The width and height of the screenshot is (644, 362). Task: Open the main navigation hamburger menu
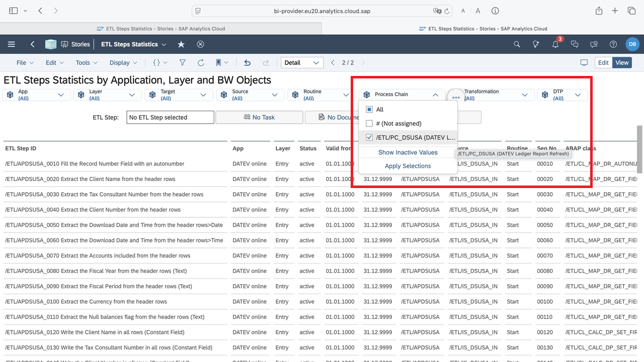click(x=11, y=44)
